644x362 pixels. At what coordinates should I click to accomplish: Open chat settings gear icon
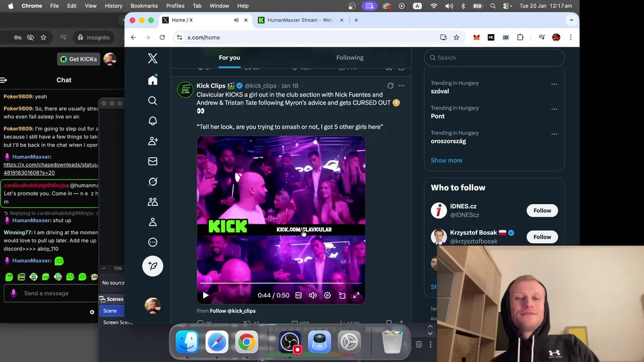click(x=92, y=312)
